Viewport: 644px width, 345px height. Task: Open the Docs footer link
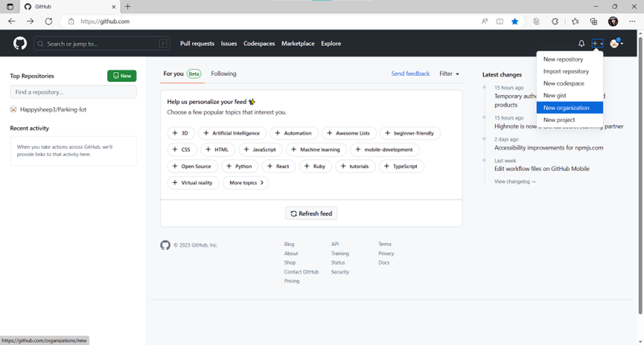(x=383, y=262)
